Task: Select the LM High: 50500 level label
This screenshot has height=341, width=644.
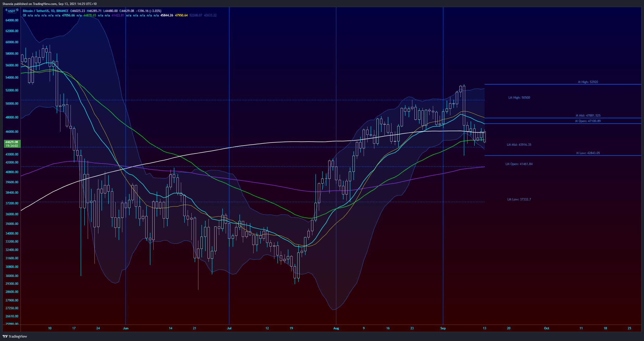Action: coord(519,98)
